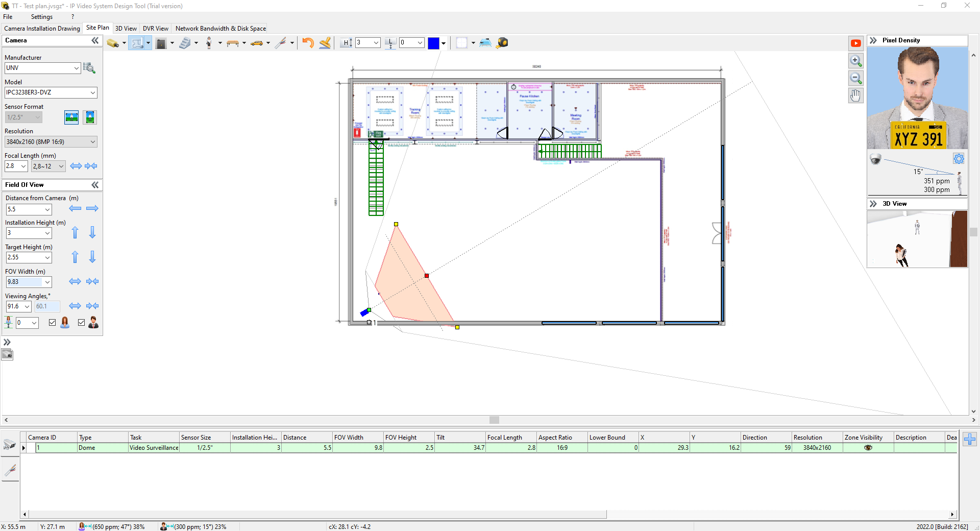Image resolution: width=980 pixels, height=531 pixels.
Task: Open the YouTube video tutorial icon
Action: 856,43
